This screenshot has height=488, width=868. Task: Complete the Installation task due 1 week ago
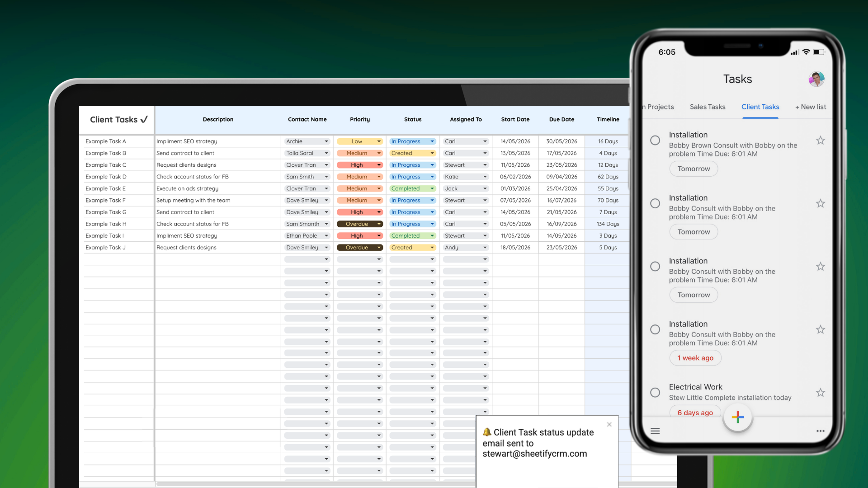[x=655, y=330]
